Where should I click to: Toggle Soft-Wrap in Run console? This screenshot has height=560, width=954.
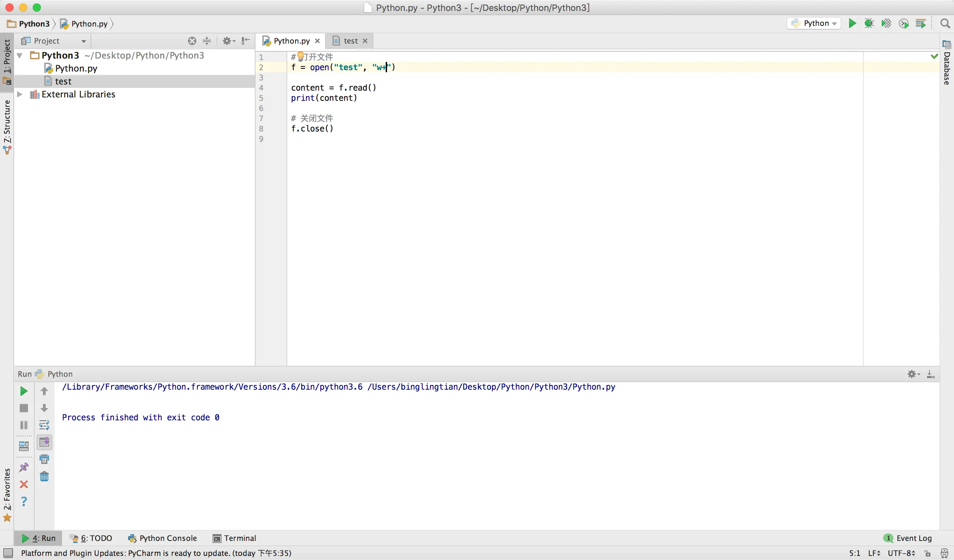pos(44,425)
